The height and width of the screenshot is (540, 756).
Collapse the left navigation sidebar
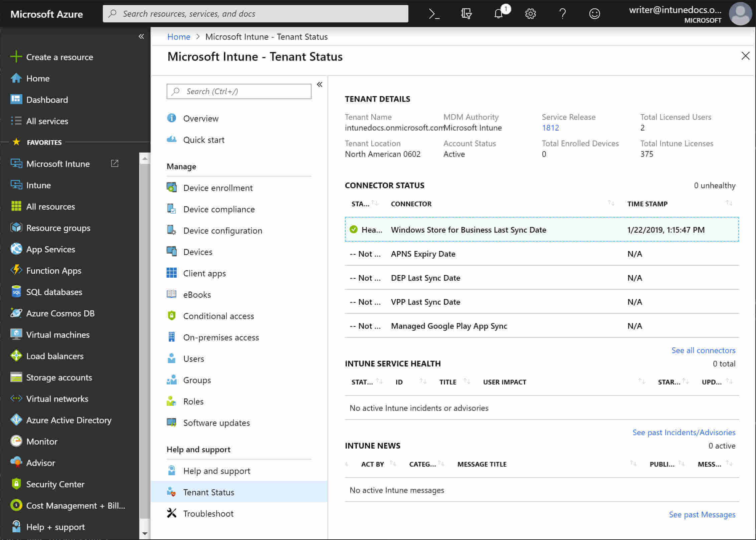click(141, 37)
